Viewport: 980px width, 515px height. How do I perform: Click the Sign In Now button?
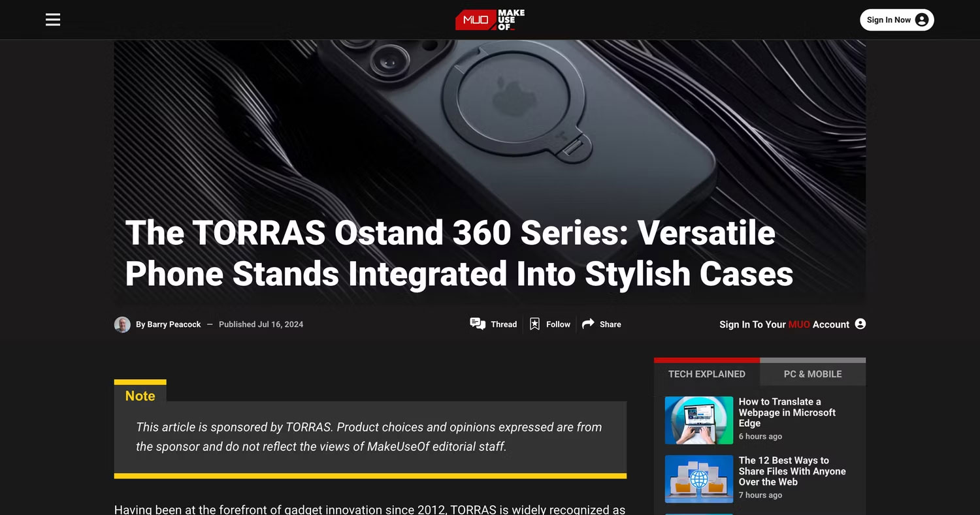click(897, 20)
